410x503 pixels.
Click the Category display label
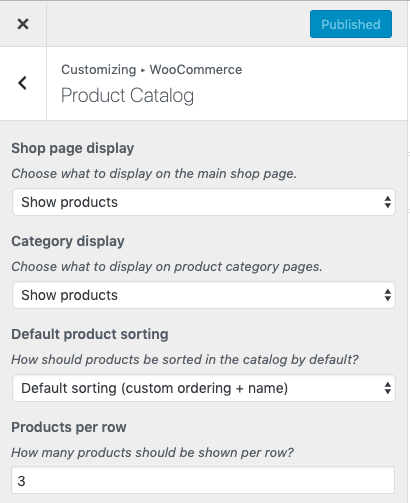68,241
